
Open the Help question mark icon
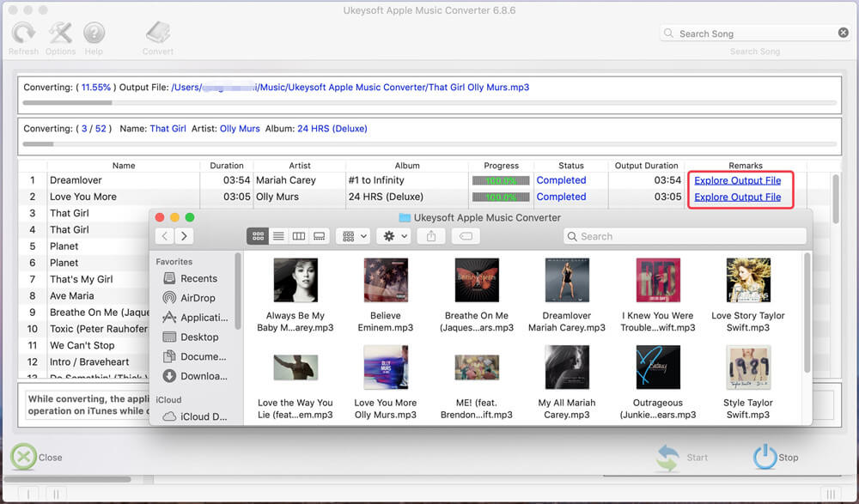pos(94,34)
